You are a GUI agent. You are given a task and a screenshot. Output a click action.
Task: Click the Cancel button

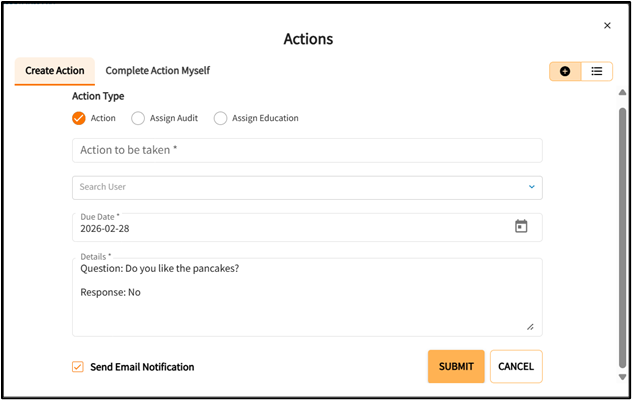[x=516, y=367]
